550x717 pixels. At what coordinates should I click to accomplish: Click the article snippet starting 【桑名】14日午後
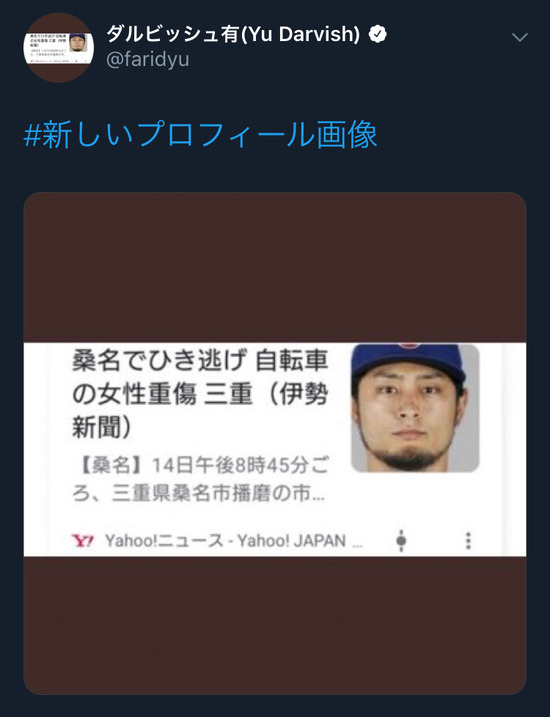pyautogui.click(x=200, y=479)
